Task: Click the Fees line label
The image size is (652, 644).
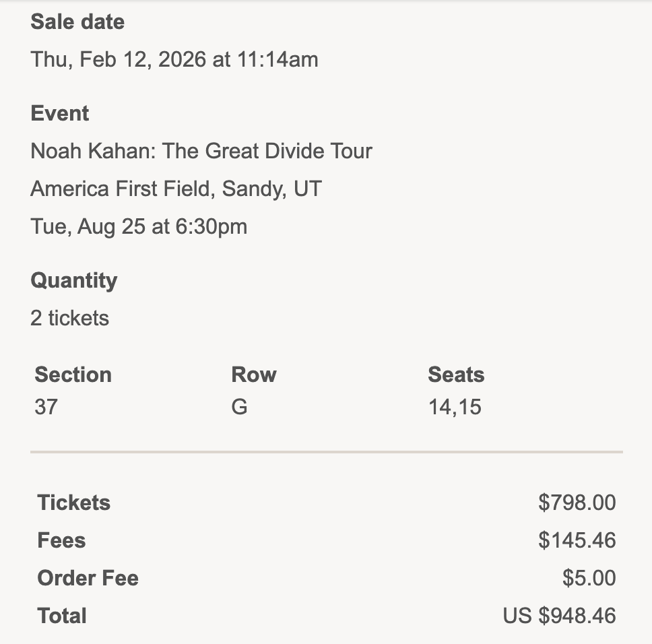Action: click(x=61, y=540)
